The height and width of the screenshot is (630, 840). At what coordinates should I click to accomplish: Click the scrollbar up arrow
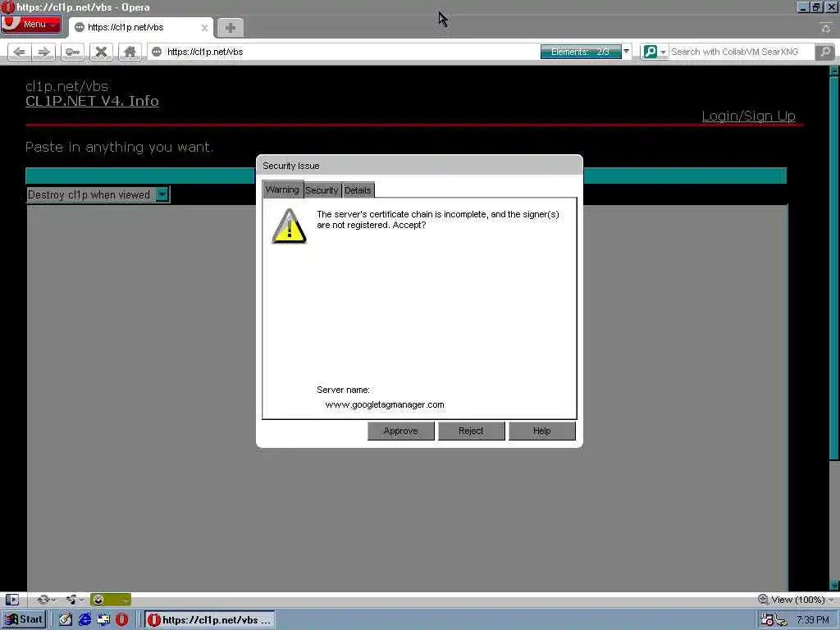tap(834, 71)
